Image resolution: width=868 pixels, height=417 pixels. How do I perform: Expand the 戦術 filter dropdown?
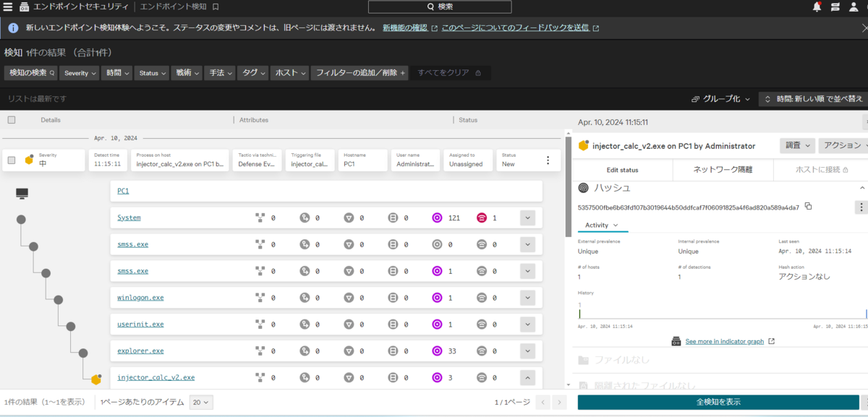pyautogui.click(x=187, y=73)
